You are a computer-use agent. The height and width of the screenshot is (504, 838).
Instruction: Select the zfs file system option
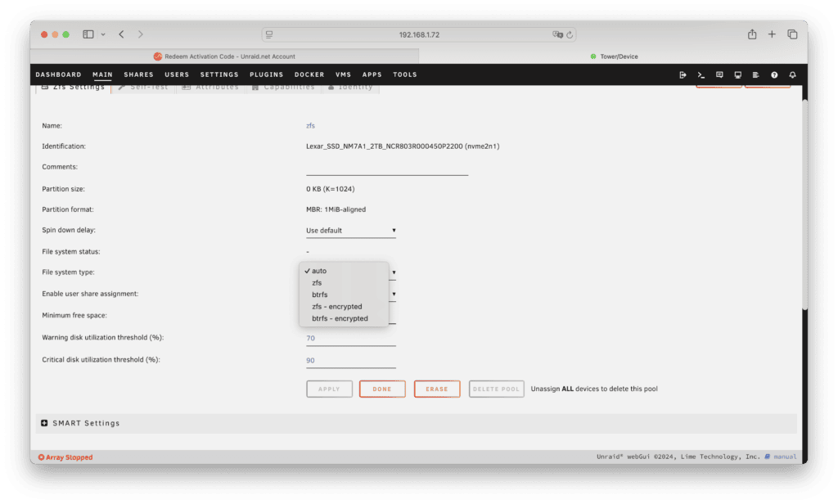click(x=317, y=282)
